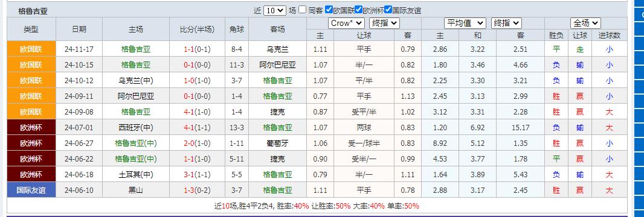Open the 平均值 odds source dropdown
644x217 pixels.
tap(465, 23)
